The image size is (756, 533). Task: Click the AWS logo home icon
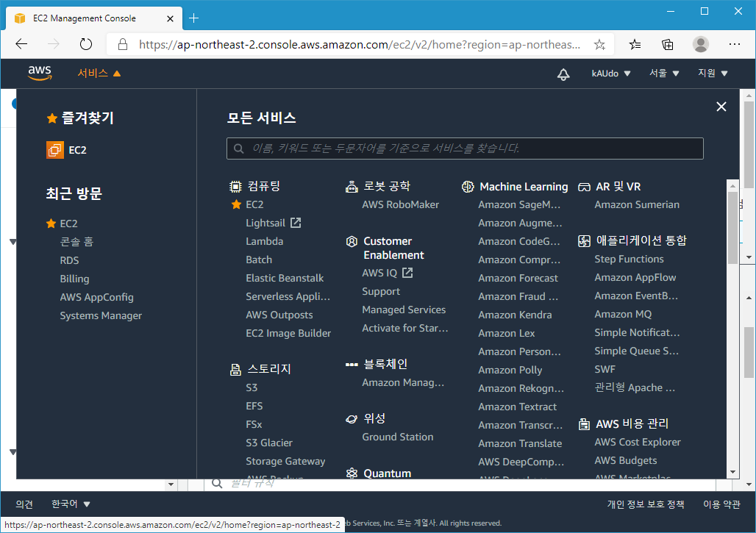click(40, 74)
